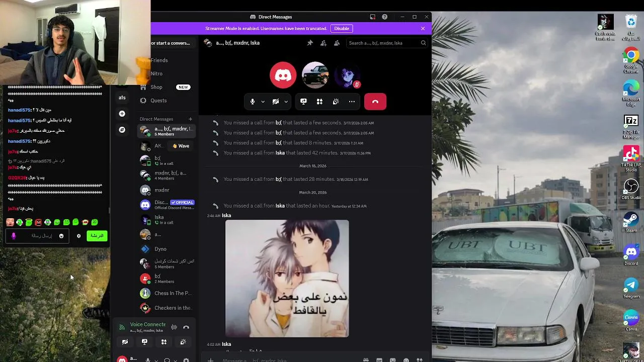Dismiss the Streamer Mode banner
The height and width of the screenshot is (362, 644).
[423, 29]
